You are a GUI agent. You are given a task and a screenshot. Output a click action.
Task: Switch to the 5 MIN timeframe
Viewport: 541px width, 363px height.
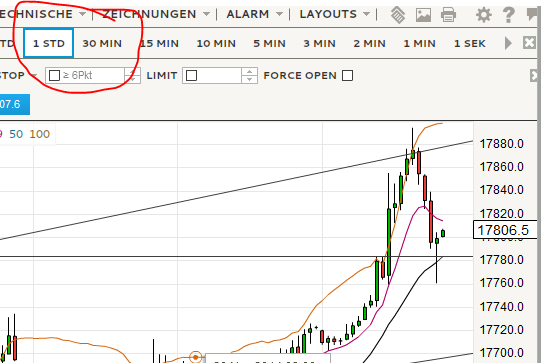pyautogui.click(x=269, y=43)
